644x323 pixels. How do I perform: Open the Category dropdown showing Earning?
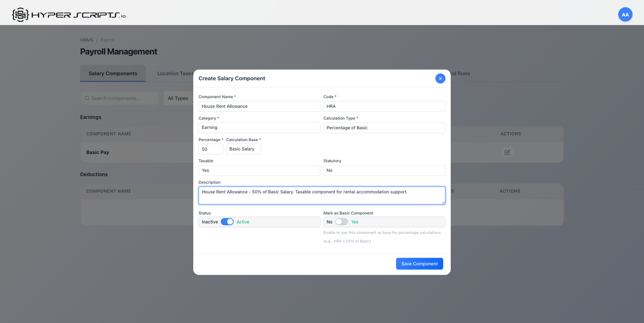point(259,128)
